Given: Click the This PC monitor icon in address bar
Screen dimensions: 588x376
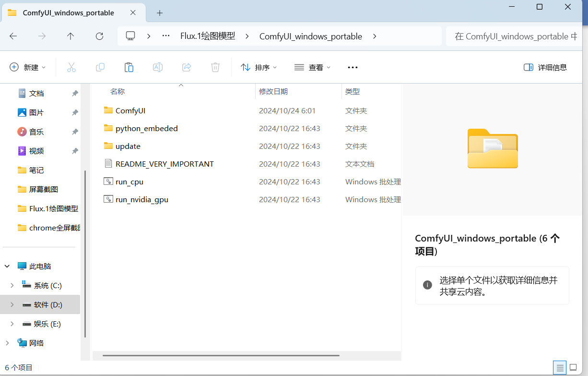Looking at the screenshot, I should click(x=130, y=36).
